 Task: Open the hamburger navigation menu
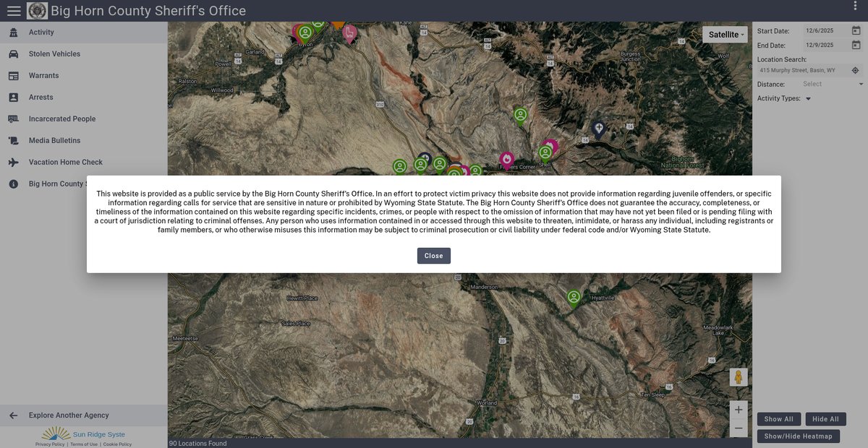point(14,11)
